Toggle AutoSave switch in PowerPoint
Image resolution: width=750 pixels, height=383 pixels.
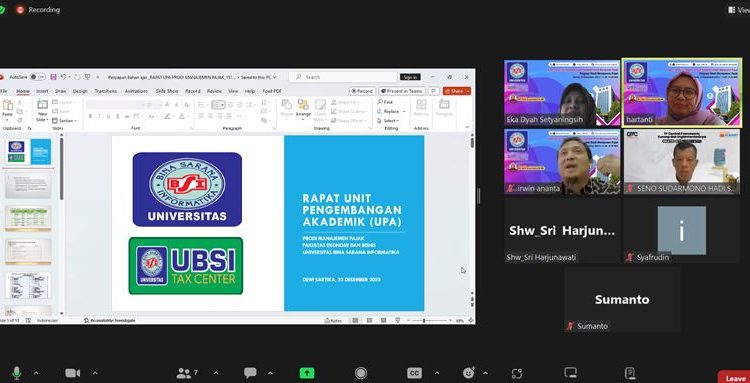[x=37, y=77]
